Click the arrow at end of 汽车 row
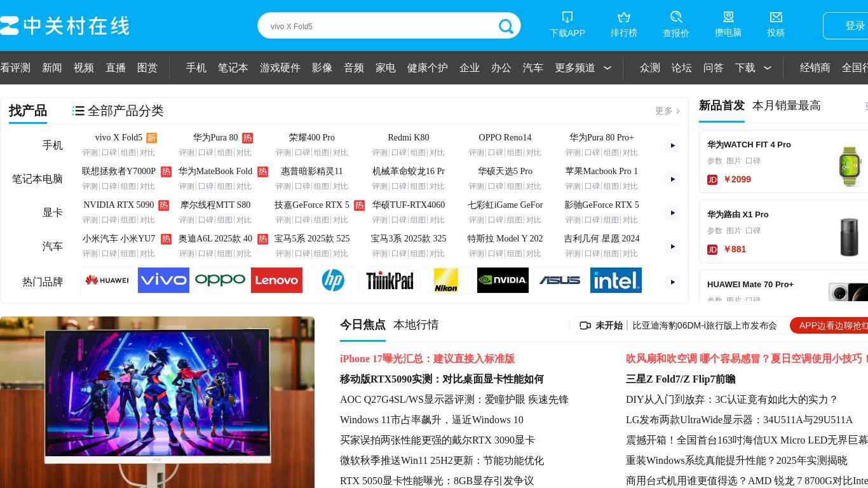The height and width of the screenshot is (488, 868). pos(672,247)
